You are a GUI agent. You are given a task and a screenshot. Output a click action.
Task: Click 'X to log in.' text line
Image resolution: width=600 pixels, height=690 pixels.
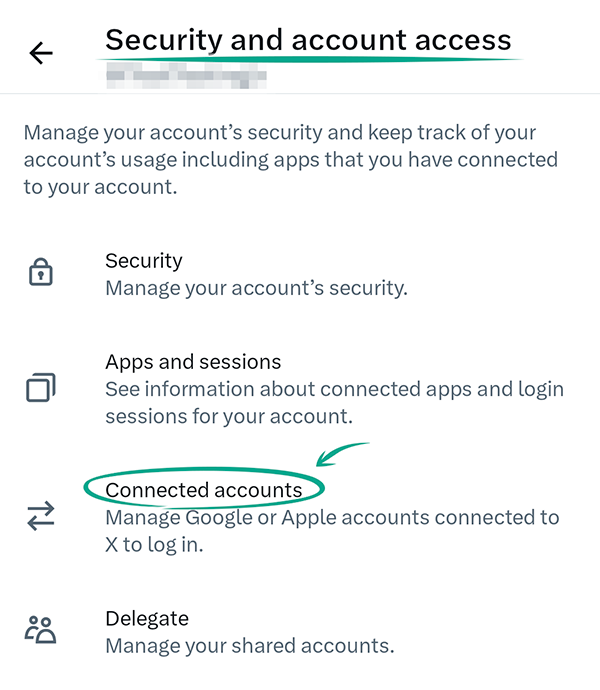click(x=154, y=546)
